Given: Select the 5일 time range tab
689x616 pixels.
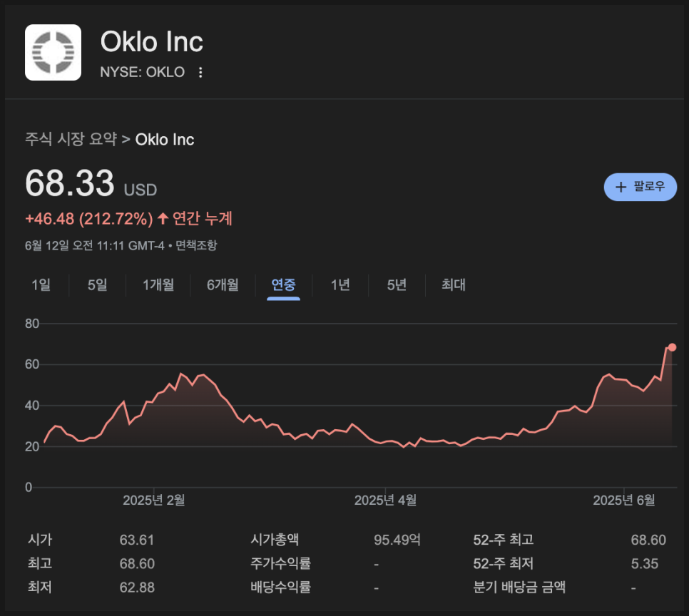Looking at the screenshot, I should (x=97, y=284).
